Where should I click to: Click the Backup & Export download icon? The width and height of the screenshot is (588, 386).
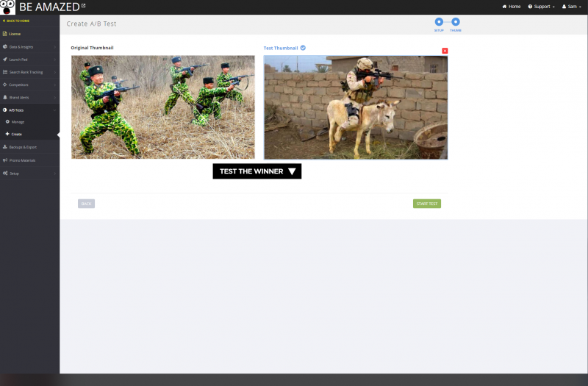pyautogui.click(x=5, y=147)
